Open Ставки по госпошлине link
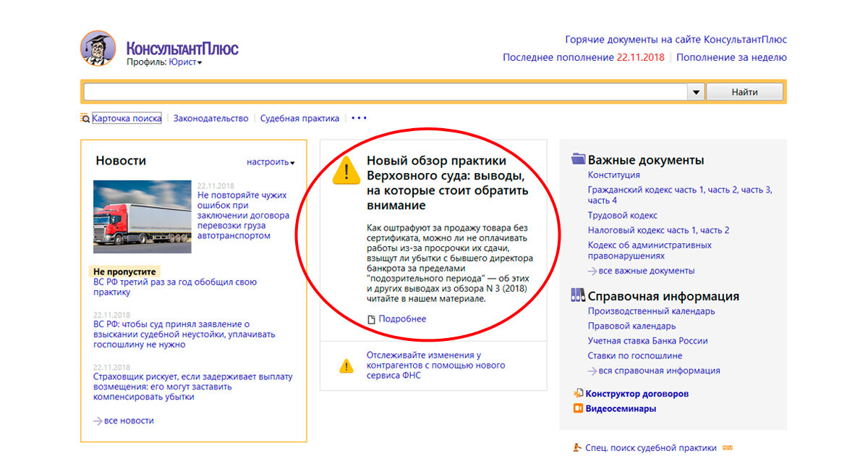 pyautogui.click(x=635, y=355)
